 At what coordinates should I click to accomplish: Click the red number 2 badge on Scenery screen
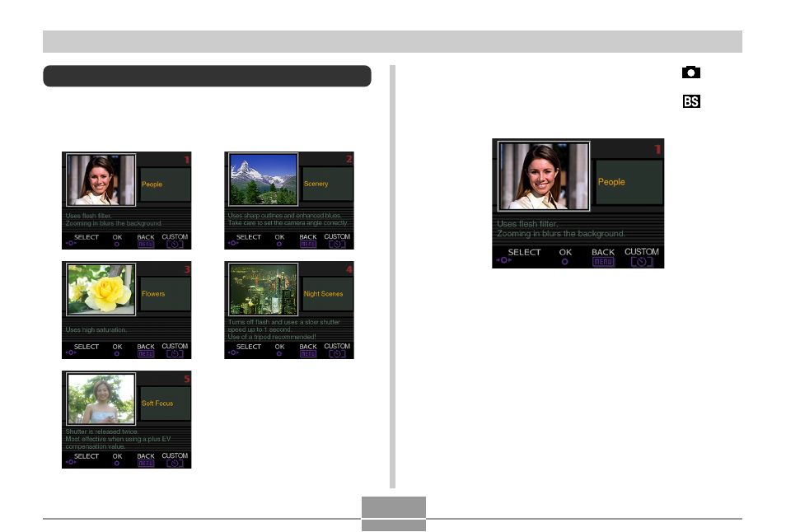[x=349, y=159]
